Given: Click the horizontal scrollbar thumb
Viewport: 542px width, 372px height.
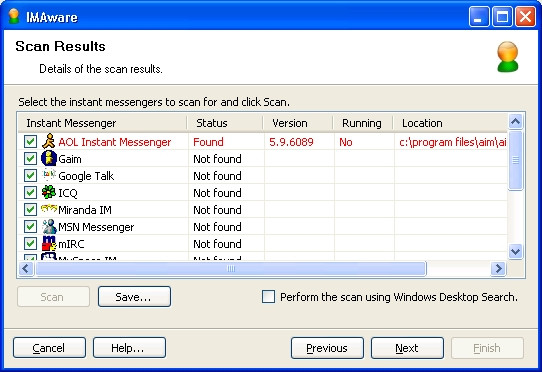Looking at the screenshot, I should 231,268.
